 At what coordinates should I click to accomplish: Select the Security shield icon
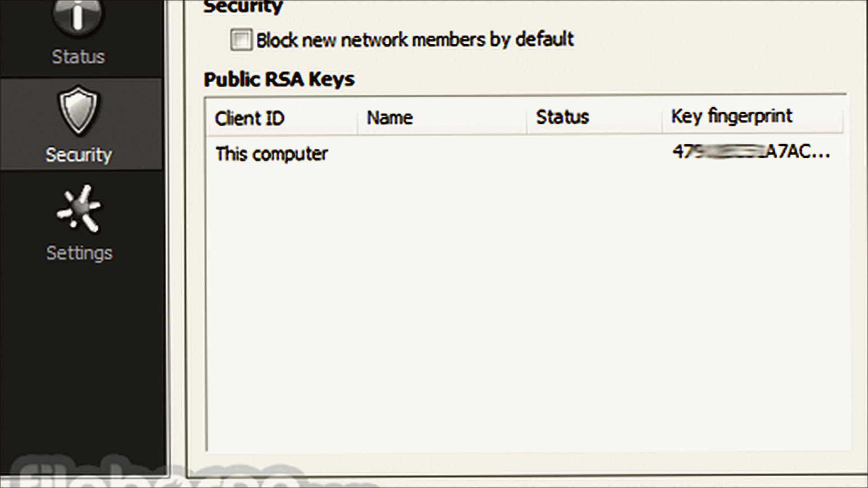click(79, 110)
